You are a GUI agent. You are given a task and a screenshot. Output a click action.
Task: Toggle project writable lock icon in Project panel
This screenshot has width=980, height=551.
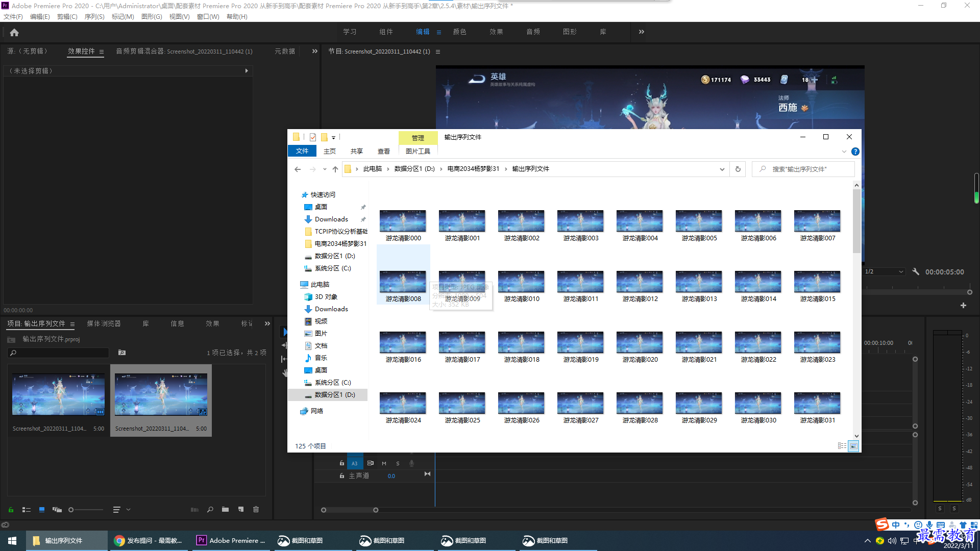[x=11, y=510]
